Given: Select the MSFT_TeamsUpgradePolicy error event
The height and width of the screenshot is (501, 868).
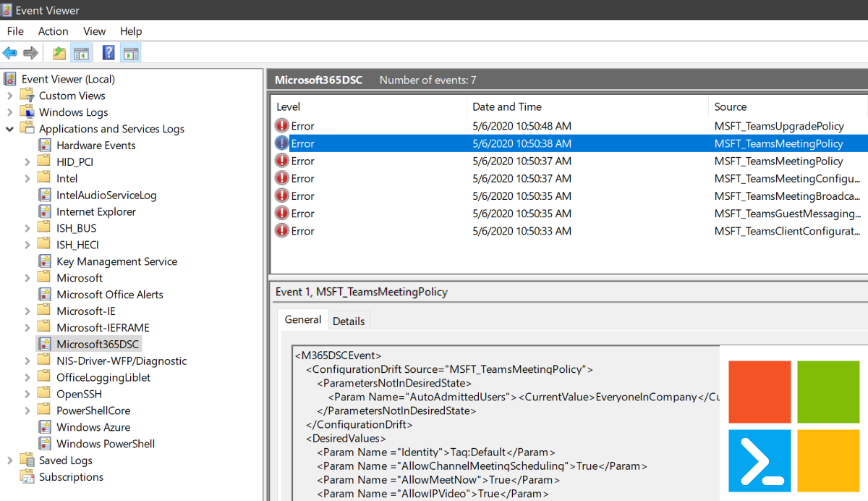Looking at the screenshot, I should [x=569, y=126].
